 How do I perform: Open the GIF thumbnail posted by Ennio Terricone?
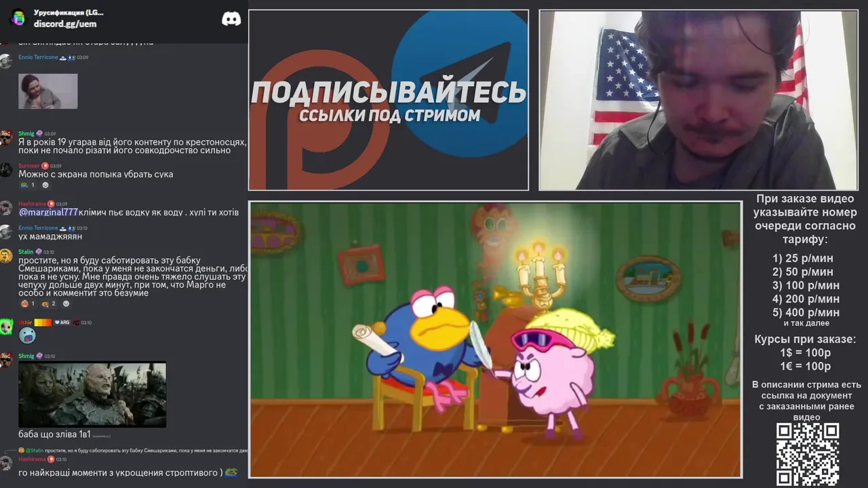(47, 91)
